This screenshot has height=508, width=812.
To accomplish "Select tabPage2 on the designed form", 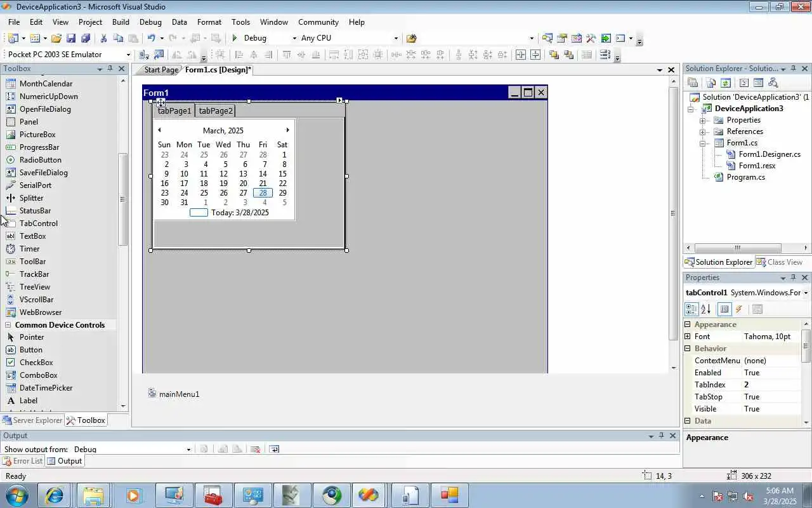I will pyautogui.click(x=216, y=110).
